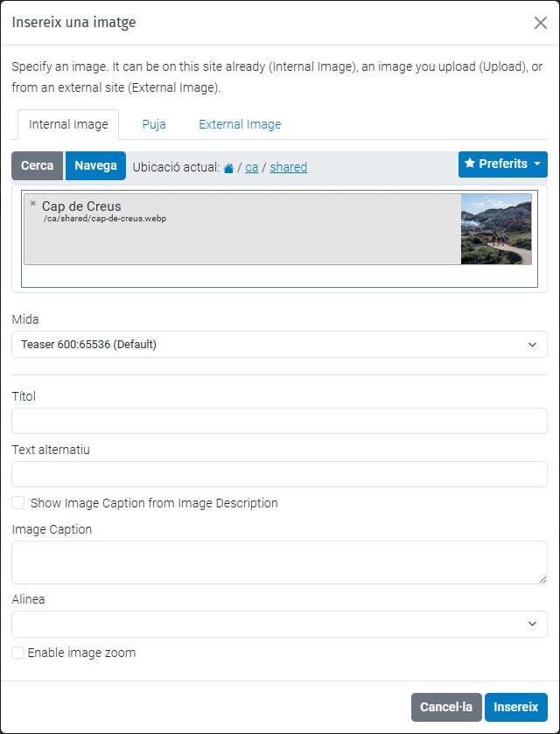Click the home icon in location breadcrumb

coord(228,168)
